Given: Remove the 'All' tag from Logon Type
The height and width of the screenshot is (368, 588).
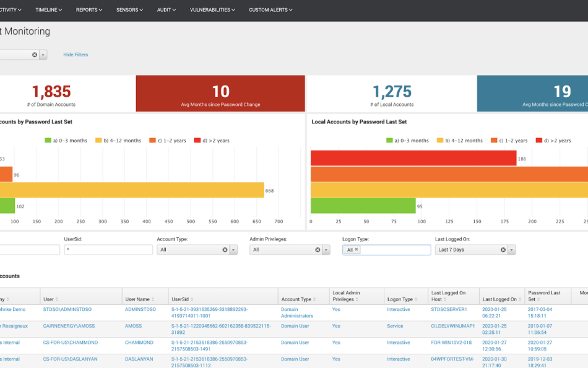Looking at the screenshot, I should coord(357,250).
